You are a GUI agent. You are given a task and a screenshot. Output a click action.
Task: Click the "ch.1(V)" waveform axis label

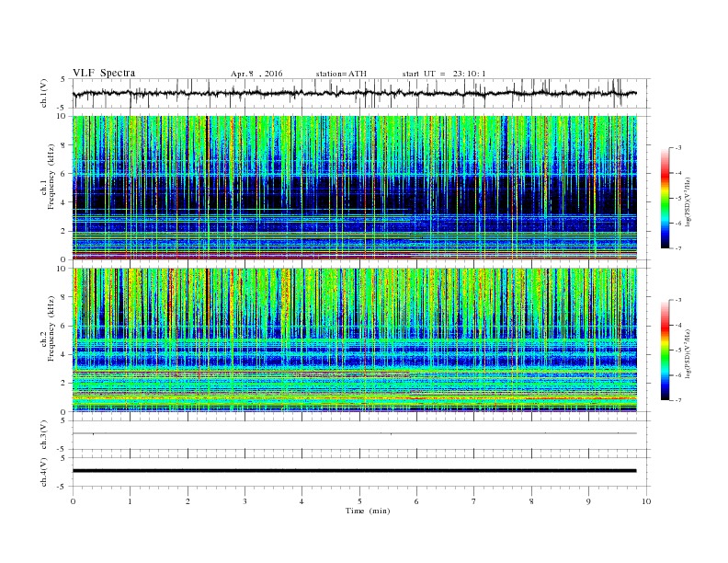click(44, 93)
